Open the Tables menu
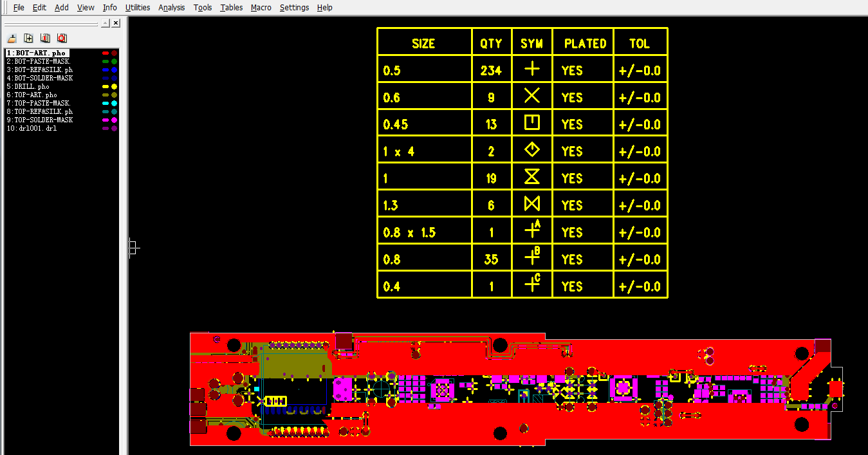This screenshot has height=455, width=868. point(231,8)
